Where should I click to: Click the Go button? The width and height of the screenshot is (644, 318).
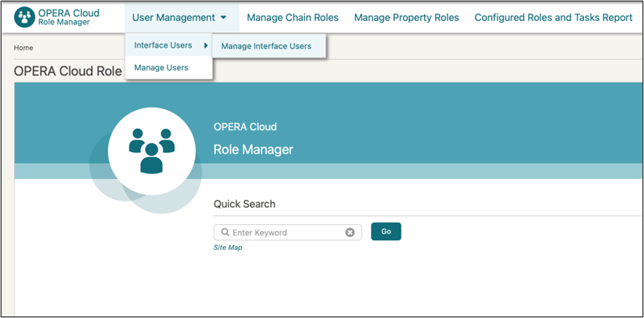(x=386, y=231)
